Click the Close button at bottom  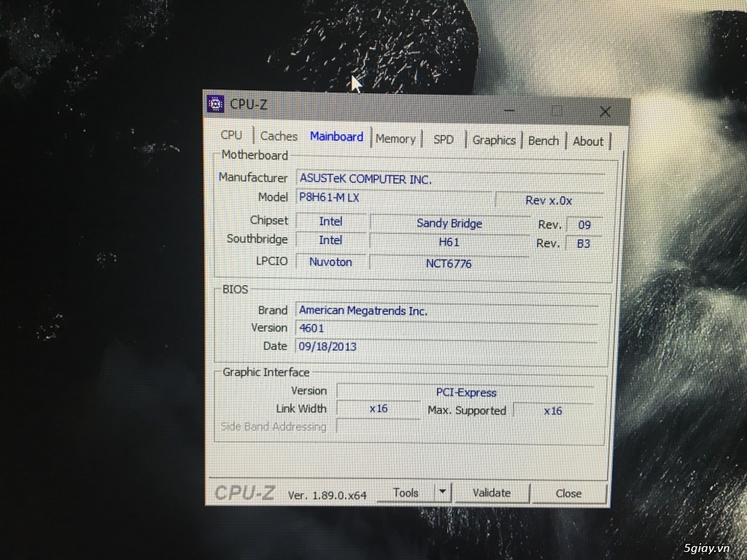[x=568, y=494]
